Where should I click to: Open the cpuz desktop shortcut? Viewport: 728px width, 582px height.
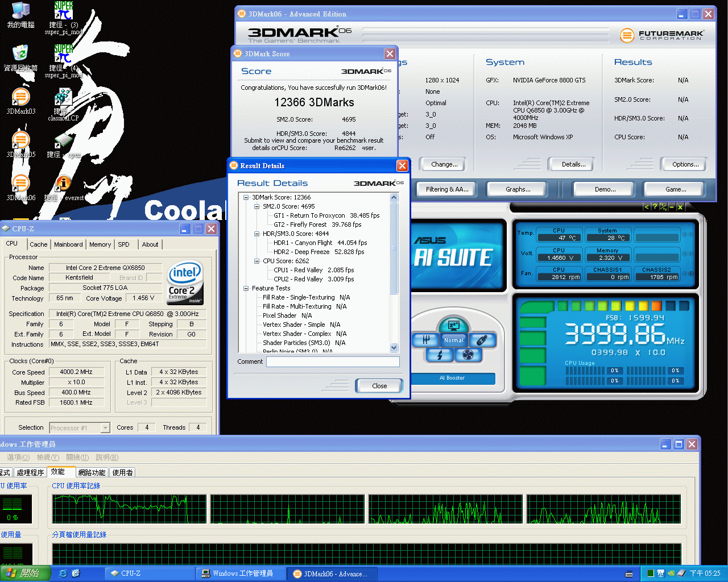point(63,145)
